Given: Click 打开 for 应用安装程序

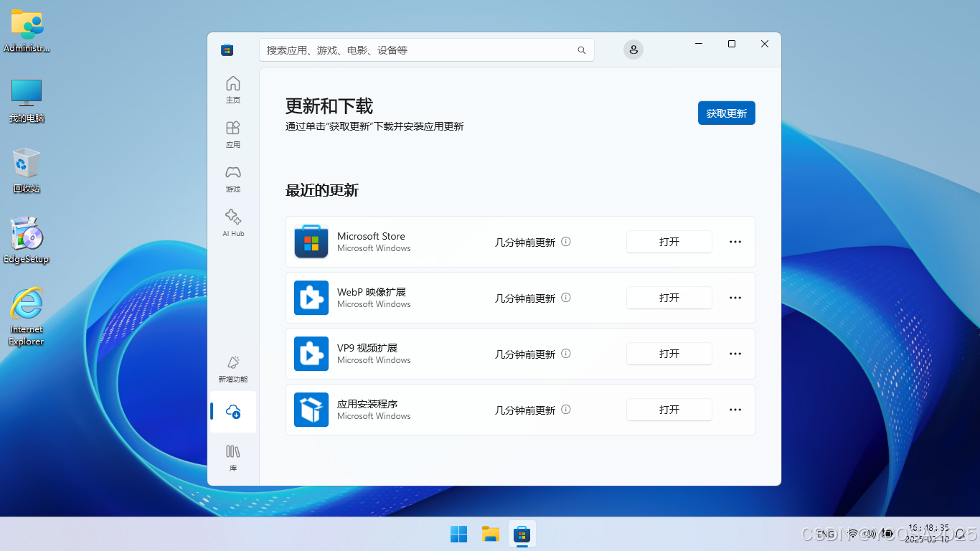Looking at the screenshot, I should [669, 410].
